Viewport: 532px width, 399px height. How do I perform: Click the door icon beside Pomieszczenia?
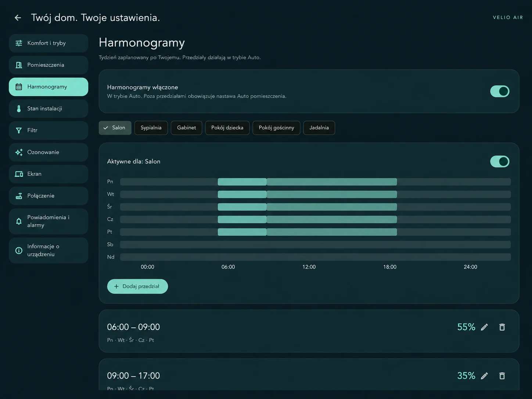[x=19, y=65]
